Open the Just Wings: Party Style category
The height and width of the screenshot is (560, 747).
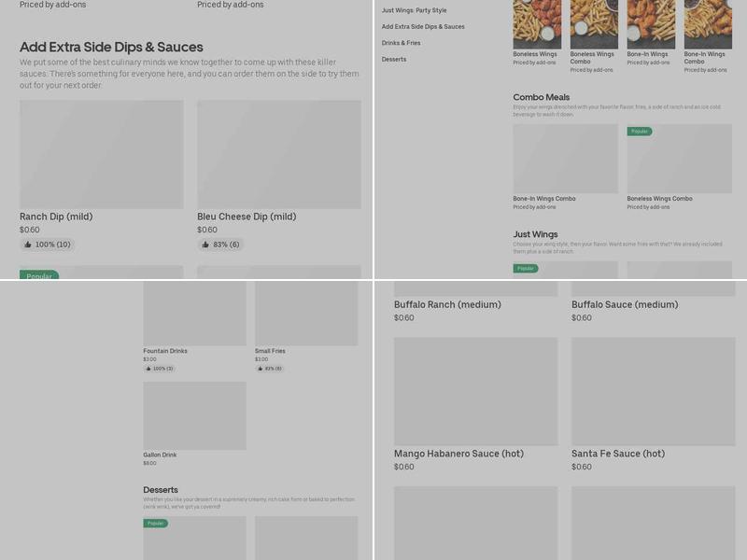[x=414, y=10]
